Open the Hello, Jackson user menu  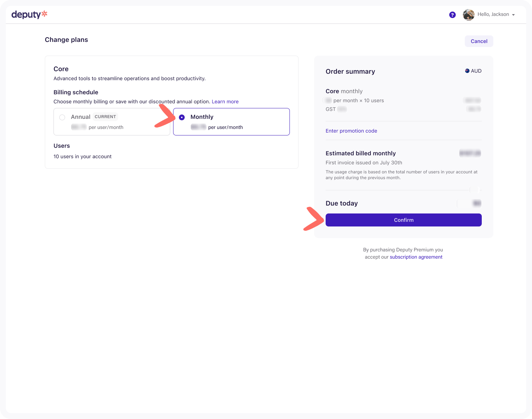[x=493, y=14]
